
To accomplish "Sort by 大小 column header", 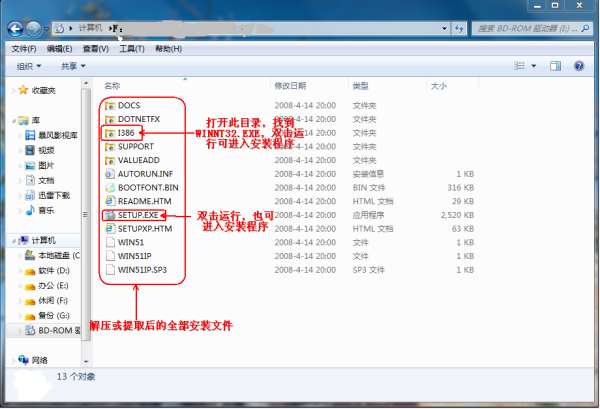I will (x=439, y=86).
